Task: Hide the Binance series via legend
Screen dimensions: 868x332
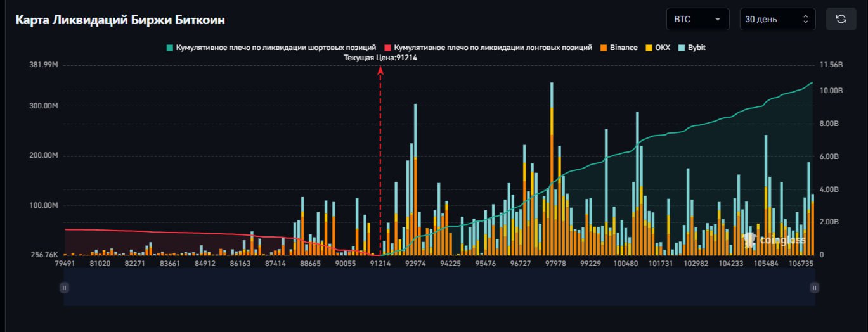Action: [618, 48]
